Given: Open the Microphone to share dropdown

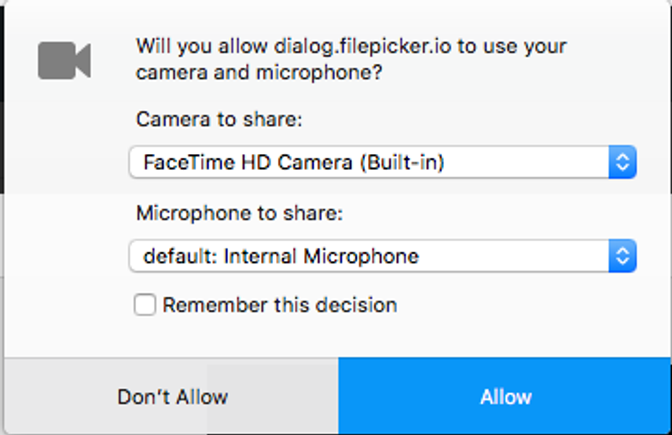Looking at the screenshot, I should tap(370, 257).
